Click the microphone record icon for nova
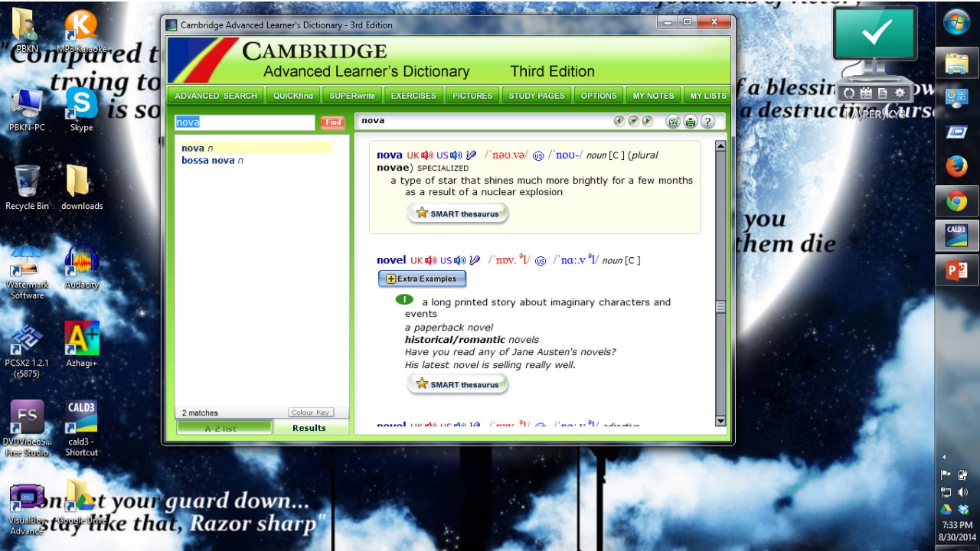The height and width of the screenshot is (551, 980). point(472,155)
